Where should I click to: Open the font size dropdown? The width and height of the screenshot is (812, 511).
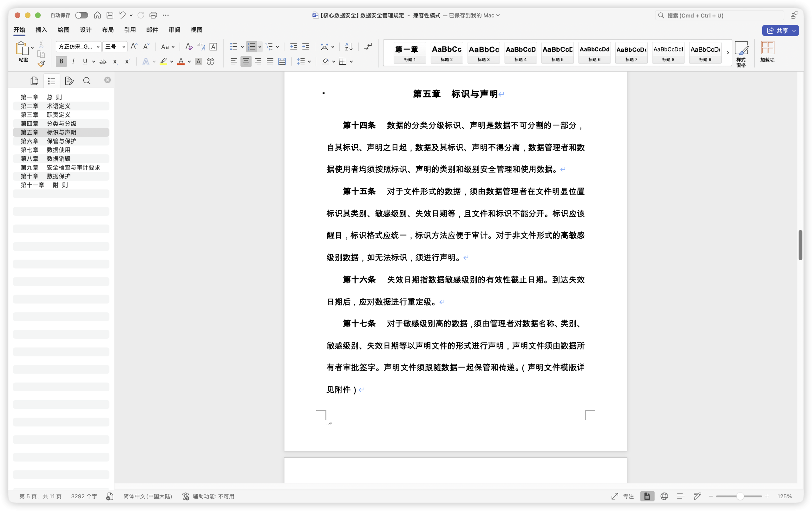point(124,47)
